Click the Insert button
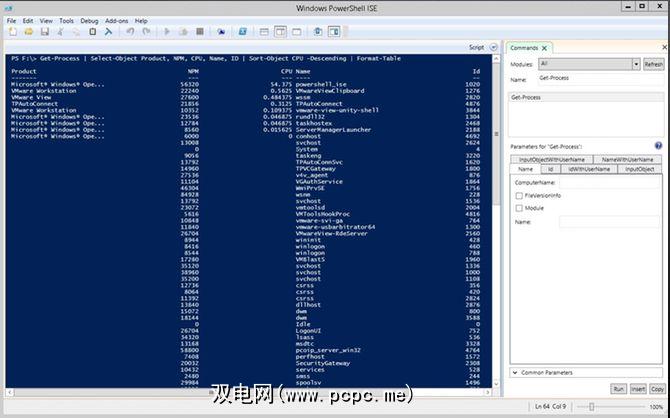The width and height of the screenshot is (670, 418). click(x=638, y=389)
